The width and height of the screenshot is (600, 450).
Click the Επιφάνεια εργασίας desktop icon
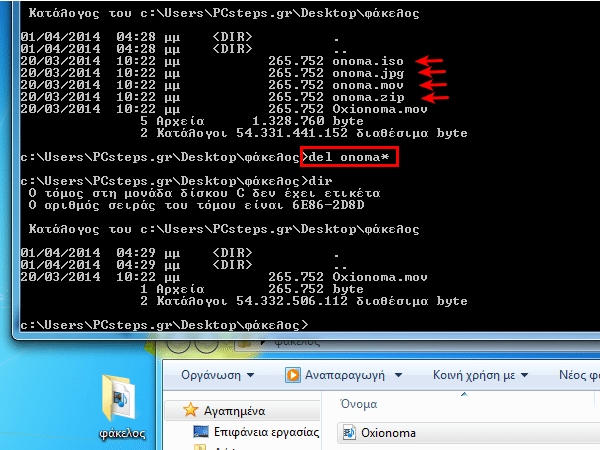click(x=201, y=432)
